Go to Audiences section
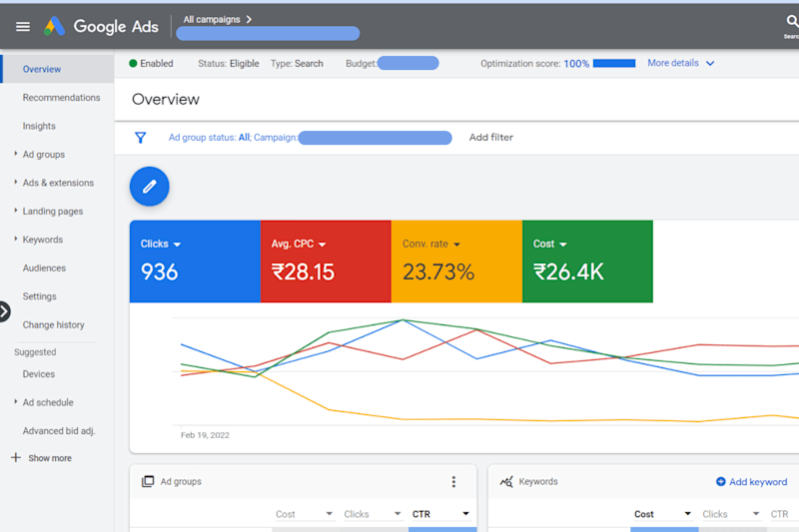The image size is (799, 532). click(x=44, y=267)
